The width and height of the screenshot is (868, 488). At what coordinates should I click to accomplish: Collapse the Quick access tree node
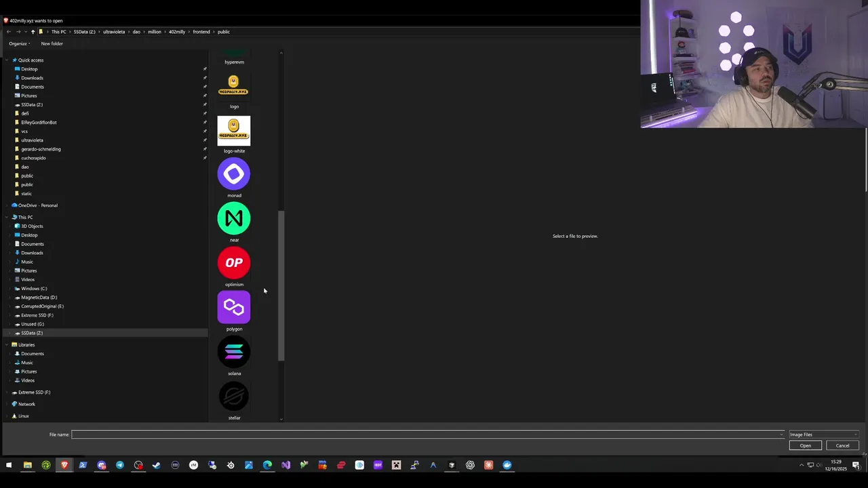7,60
